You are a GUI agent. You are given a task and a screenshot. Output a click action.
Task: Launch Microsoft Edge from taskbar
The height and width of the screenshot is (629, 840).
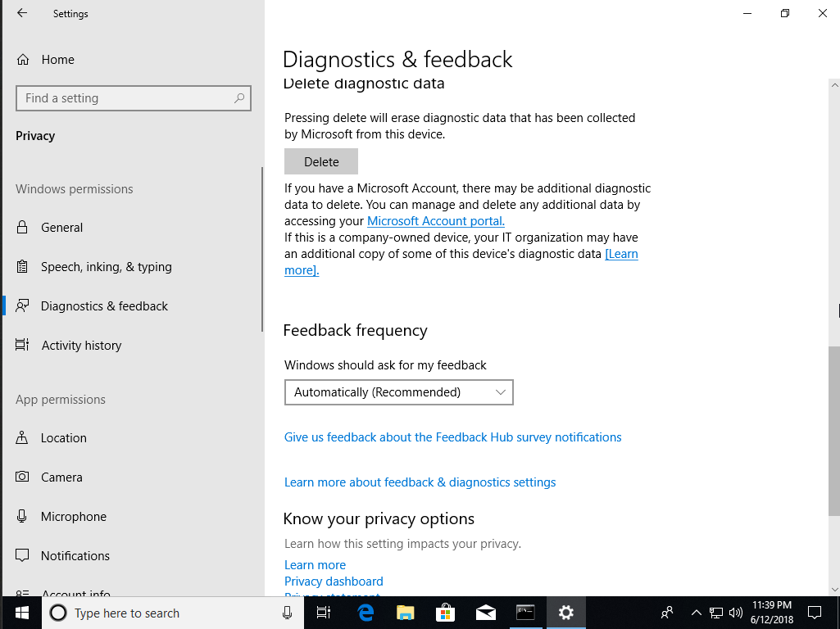point(366,613)
